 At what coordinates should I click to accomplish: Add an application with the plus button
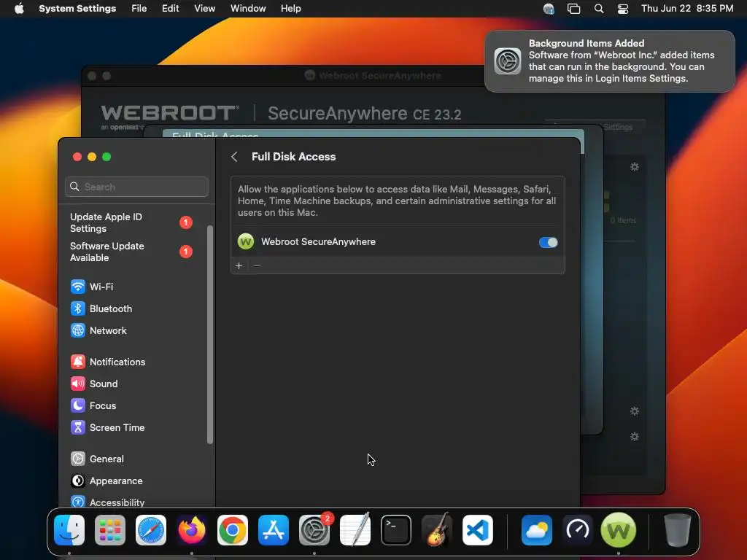coord(239,265)
